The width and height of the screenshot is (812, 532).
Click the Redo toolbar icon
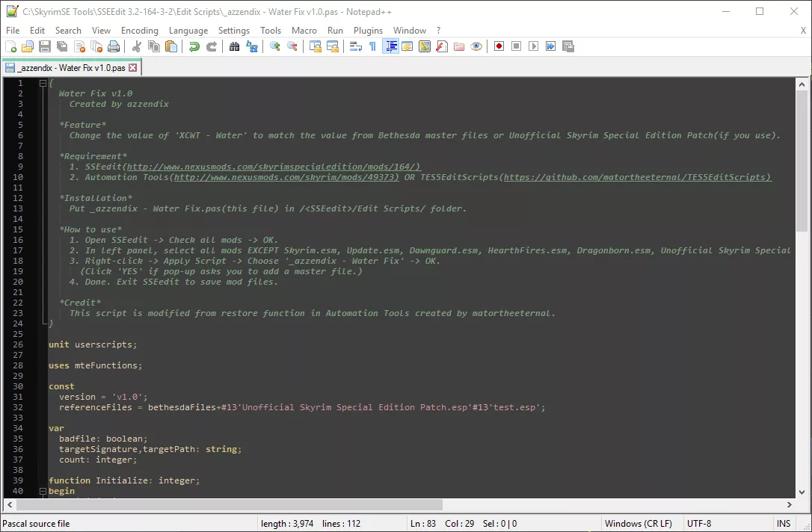click(212, 46)
